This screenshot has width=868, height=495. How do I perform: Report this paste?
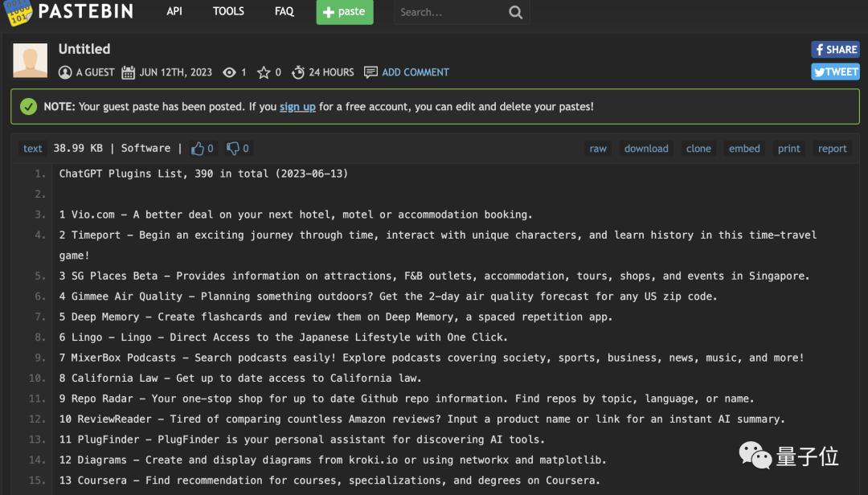832,149
